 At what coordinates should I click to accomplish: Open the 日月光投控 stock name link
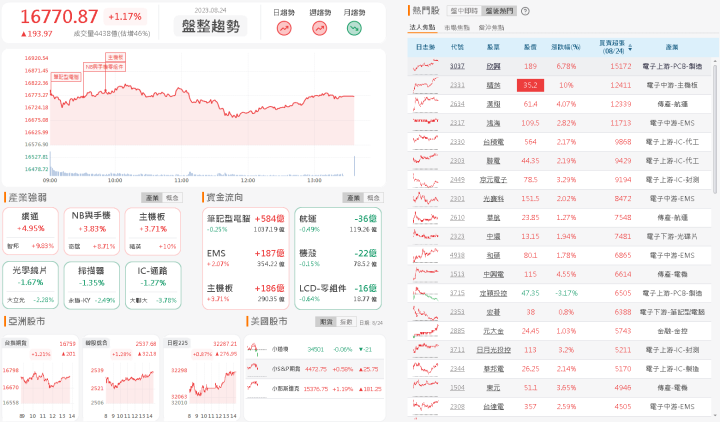493,350
